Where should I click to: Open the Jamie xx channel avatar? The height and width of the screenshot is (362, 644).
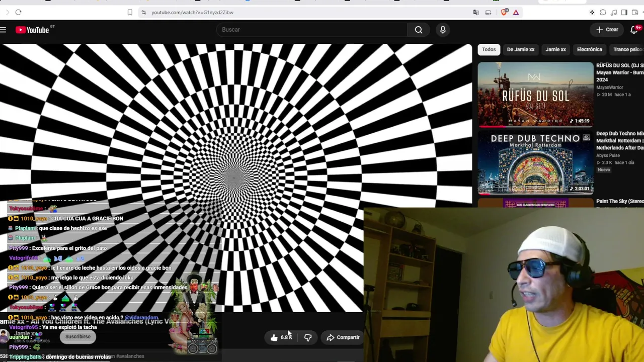(5, 336)
